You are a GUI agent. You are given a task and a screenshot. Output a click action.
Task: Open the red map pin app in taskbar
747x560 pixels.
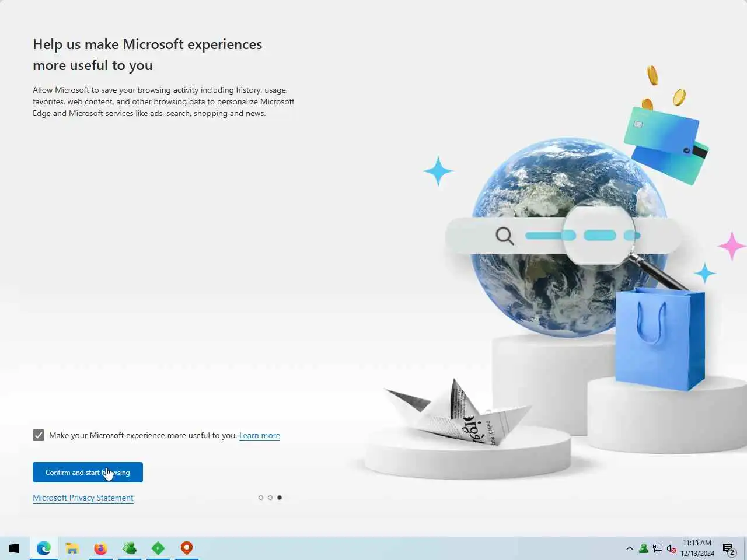coord(186,548)
